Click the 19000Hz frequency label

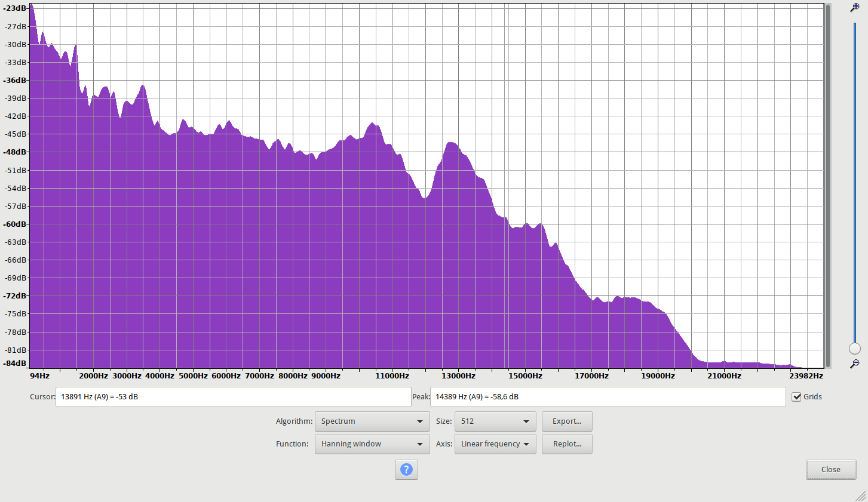point(658,376)
